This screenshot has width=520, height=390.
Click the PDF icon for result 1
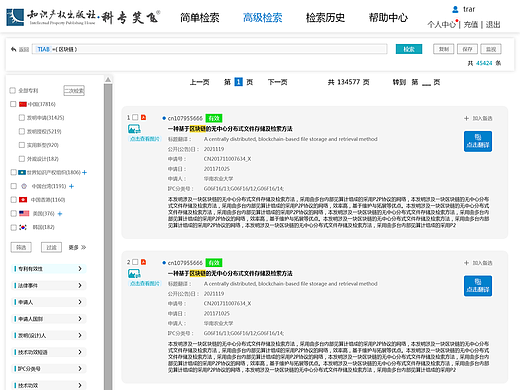pos(143,117)
